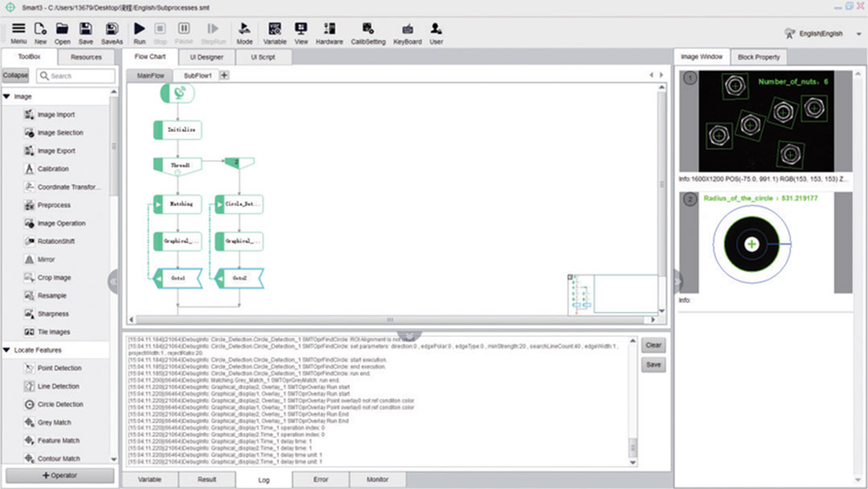Open the Mode toolbar icon
The width and height of the screenshot is (868, 489).
coord(244,33)
